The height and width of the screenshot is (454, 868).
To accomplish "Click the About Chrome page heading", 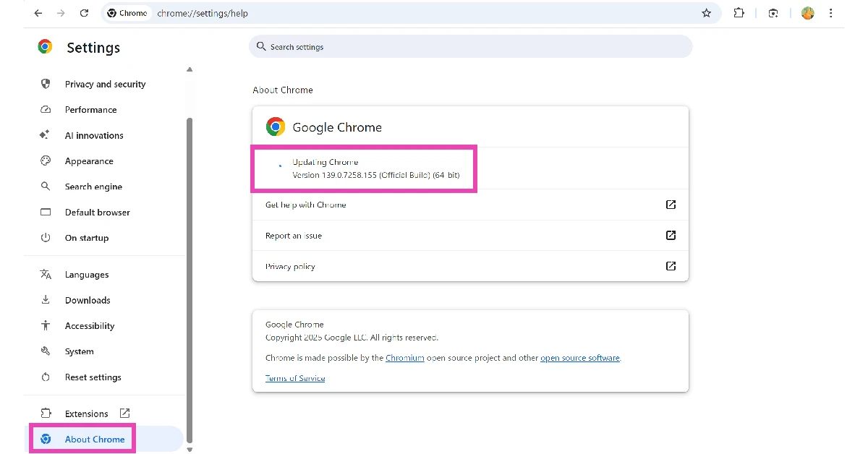I will point(283,90).
